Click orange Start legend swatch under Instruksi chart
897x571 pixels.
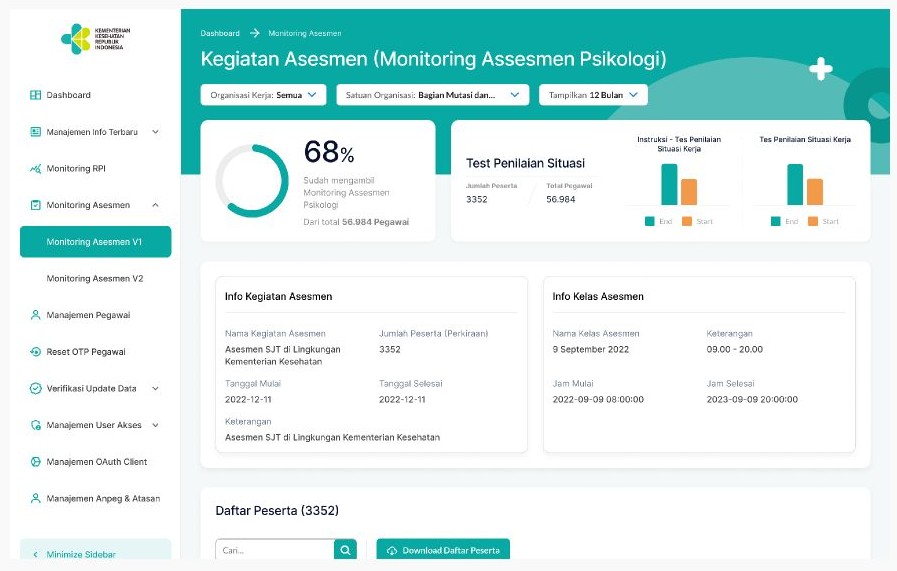pos(687,221)
